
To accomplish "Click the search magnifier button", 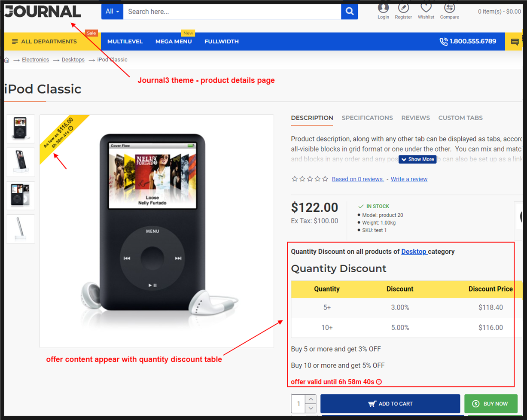I will point(350,12).
